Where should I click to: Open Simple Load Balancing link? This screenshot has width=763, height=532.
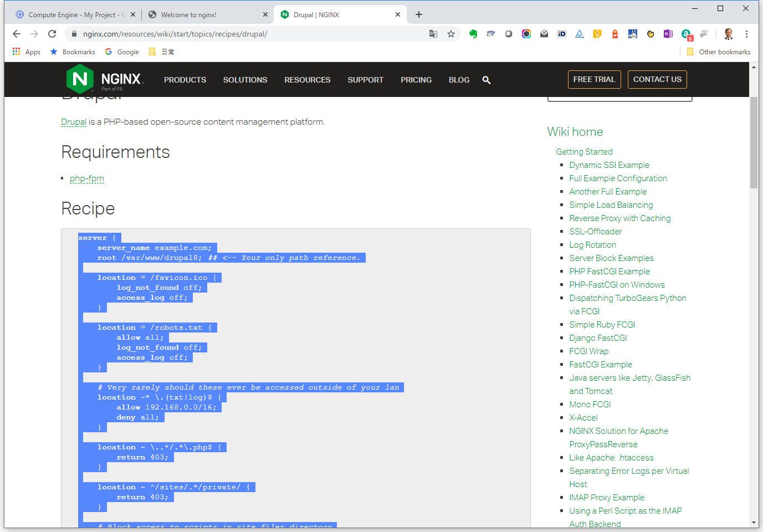point(611,205)
